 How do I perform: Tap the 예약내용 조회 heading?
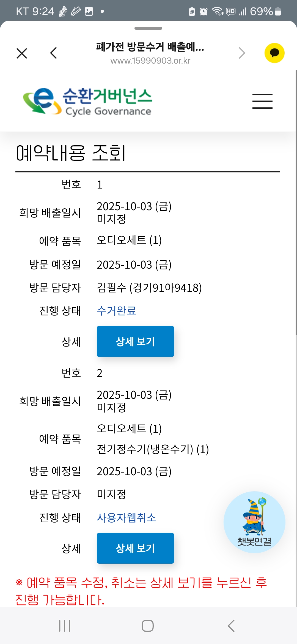[x=71, y=153]
